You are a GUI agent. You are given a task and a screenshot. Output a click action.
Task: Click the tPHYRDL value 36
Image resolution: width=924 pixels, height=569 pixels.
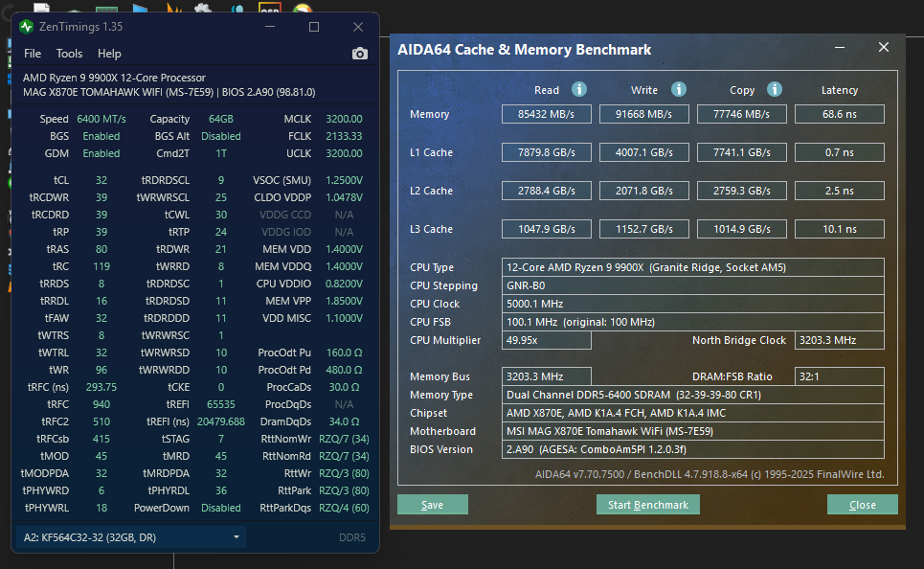[221, 490]
